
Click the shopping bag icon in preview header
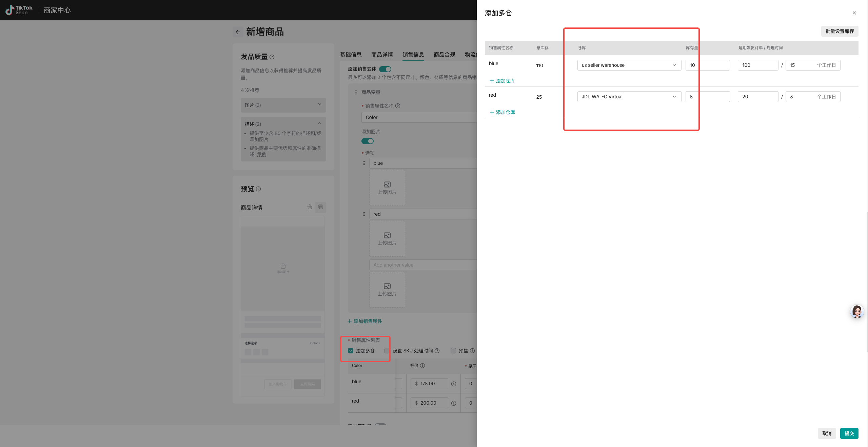(x=310, y=207)
